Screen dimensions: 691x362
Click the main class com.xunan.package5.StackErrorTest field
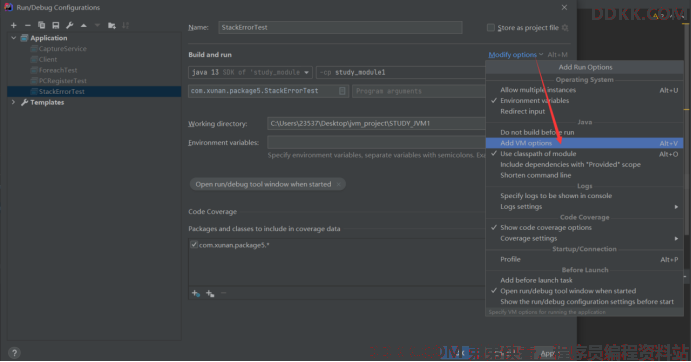(x=268, y=91)
